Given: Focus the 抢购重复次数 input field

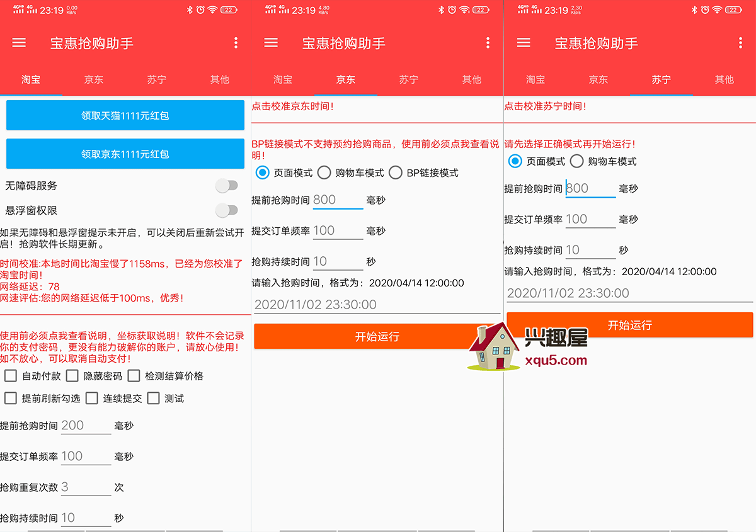Looking at the screenshot, I should (x=86, y=487).
